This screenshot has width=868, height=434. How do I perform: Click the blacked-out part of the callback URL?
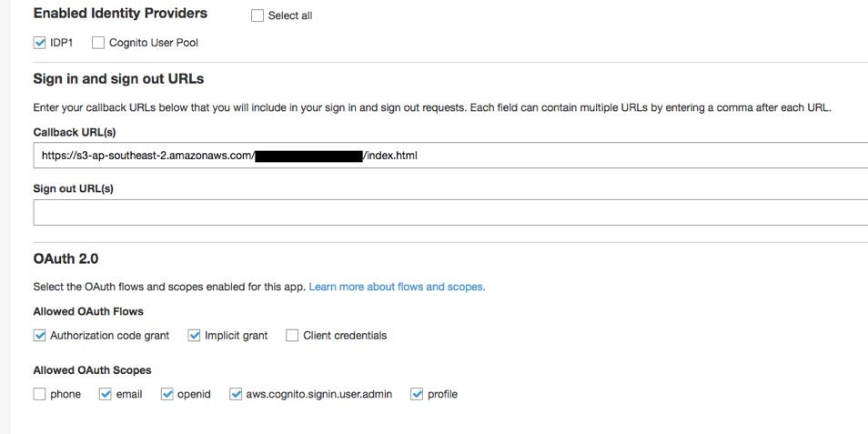click(308, 156)
